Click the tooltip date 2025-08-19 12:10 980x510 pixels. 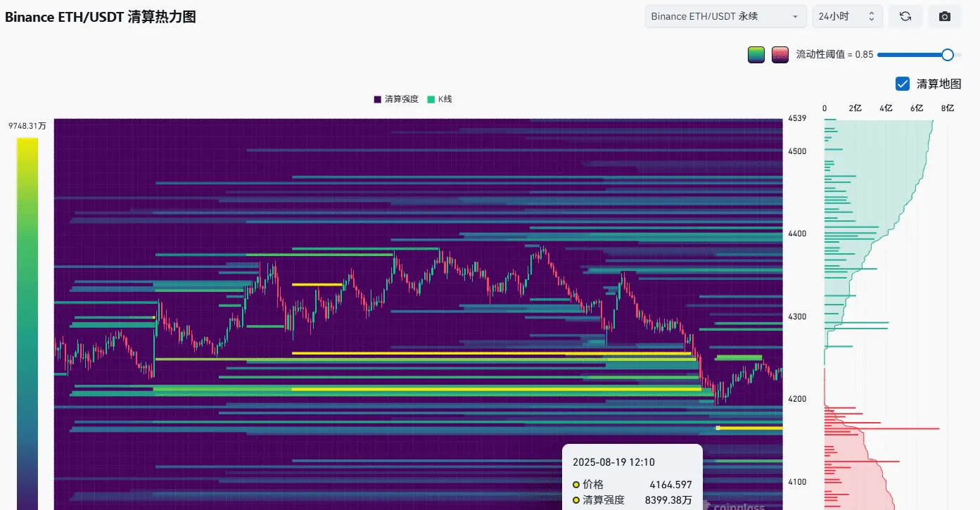click(x=613, y=462)
